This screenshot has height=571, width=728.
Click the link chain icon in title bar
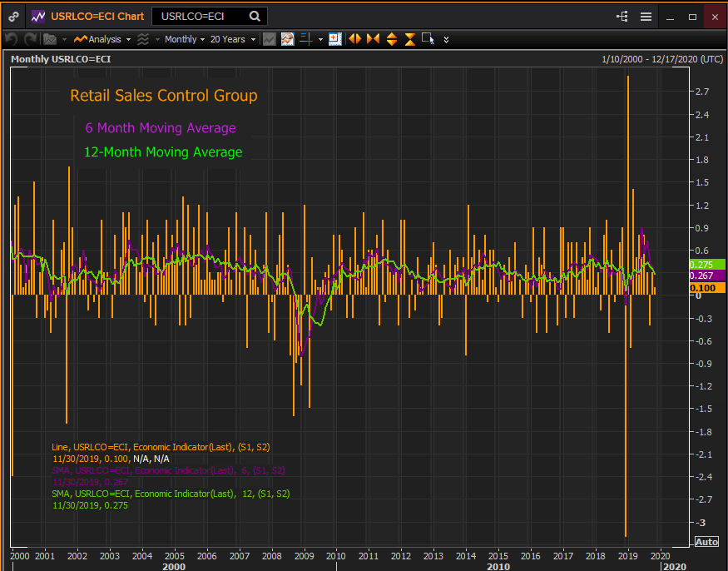point(14,16)
